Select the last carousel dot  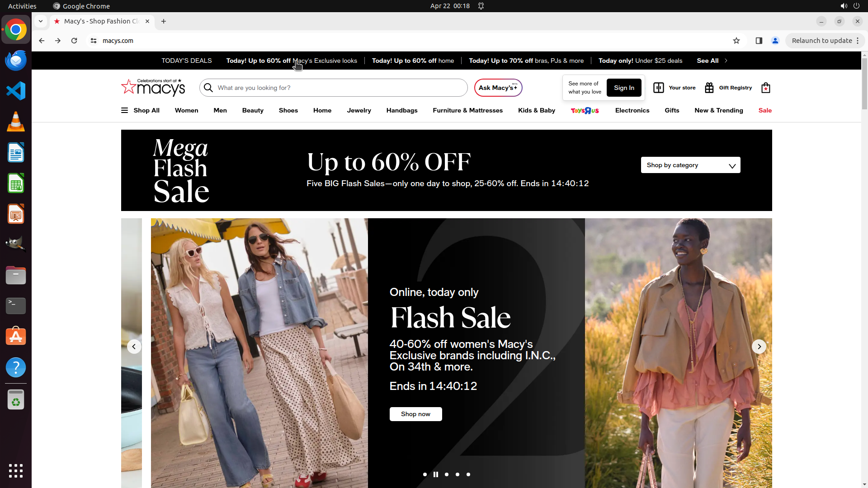coord(468,474)
